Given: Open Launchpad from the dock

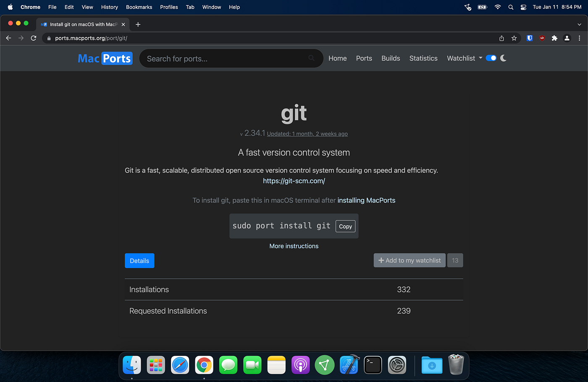Looking at the screenshot, I should coord(156,365).
